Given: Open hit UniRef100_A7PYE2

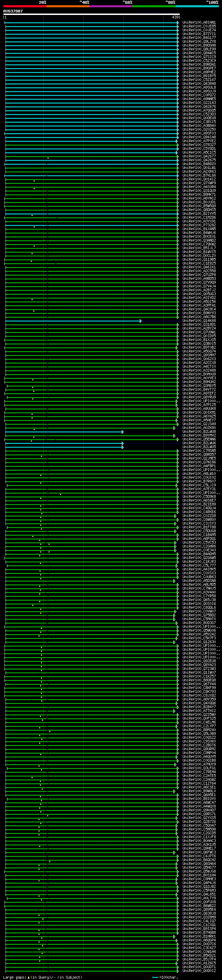Looking at the screenshot, I should (199, 141).
